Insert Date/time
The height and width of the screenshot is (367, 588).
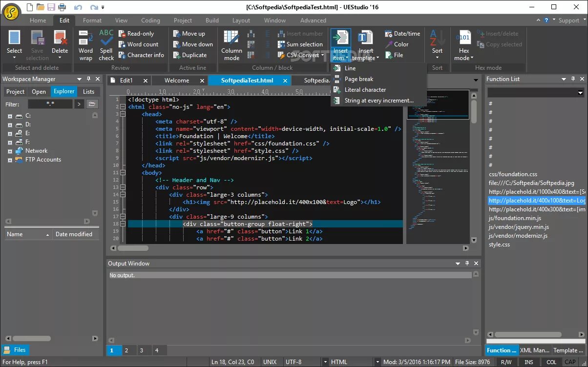pos(402,34)
